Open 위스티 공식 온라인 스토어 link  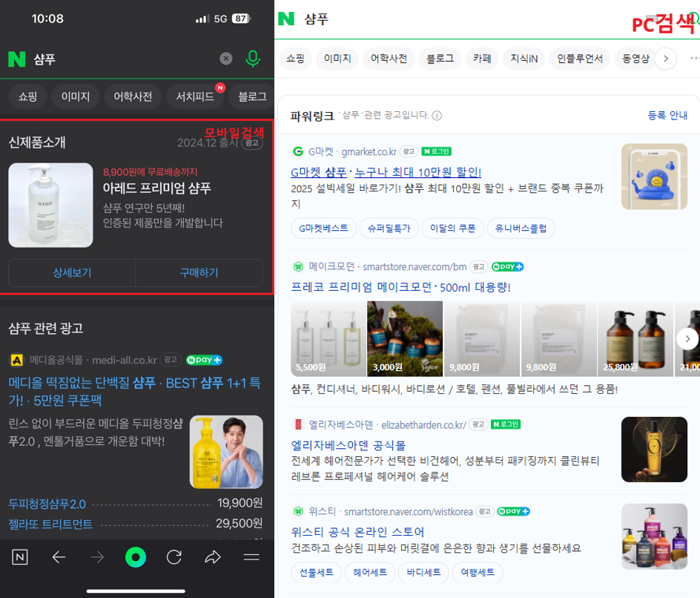(x=357, y=532)
